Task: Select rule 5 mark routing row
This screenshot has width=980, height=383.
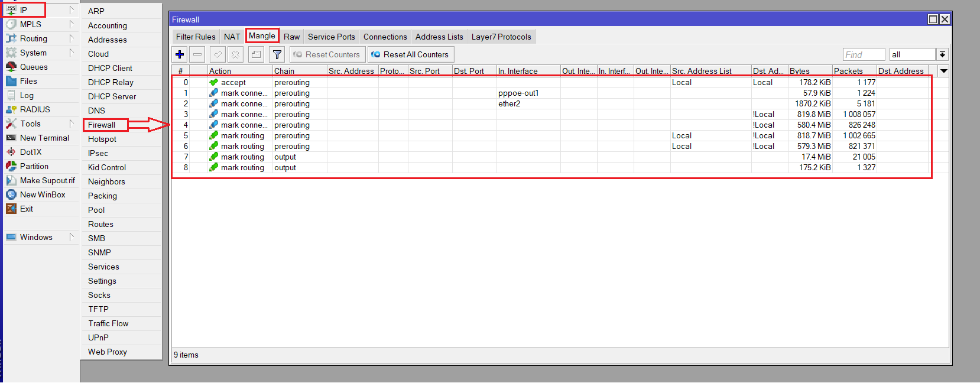Action: click(242, 136)
